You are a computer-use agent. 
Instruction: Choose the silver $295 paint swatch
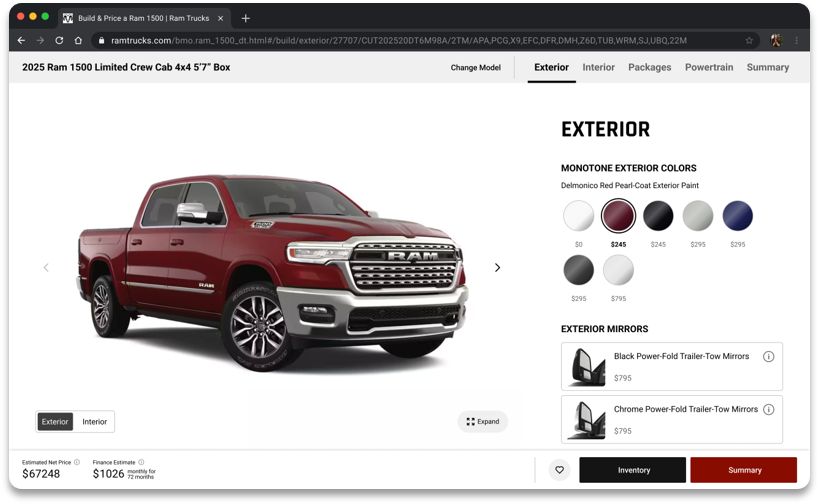click(698, 216)
